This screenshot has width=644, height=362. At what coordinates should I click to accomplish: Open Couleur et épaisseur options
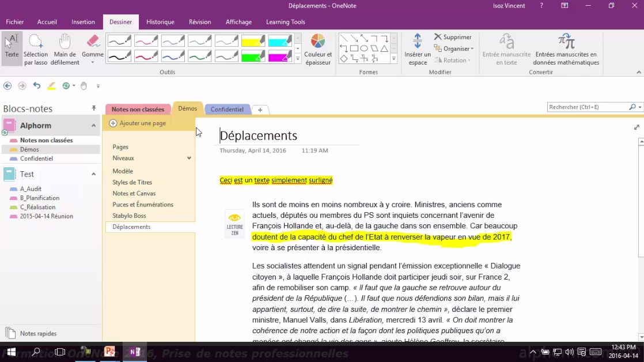(x=319, y=49)
